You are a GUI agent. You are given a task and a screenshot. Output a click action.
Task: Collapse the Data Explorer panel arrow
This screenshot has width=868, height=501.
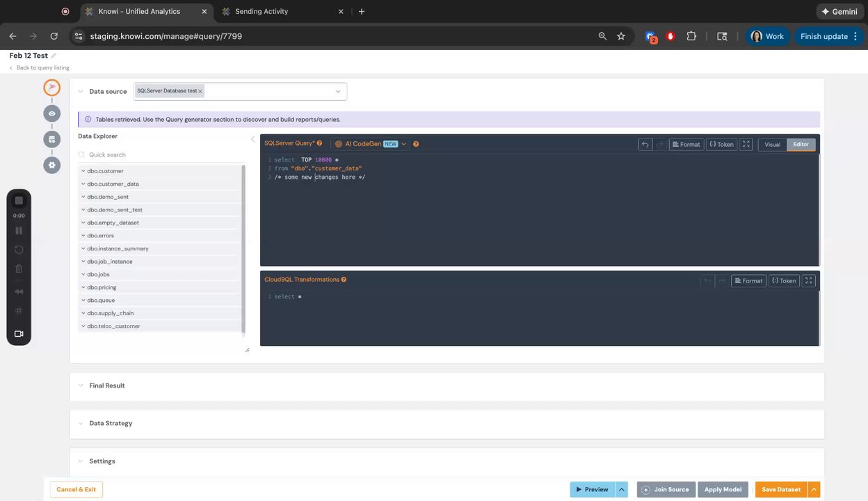tap(252, 139)
